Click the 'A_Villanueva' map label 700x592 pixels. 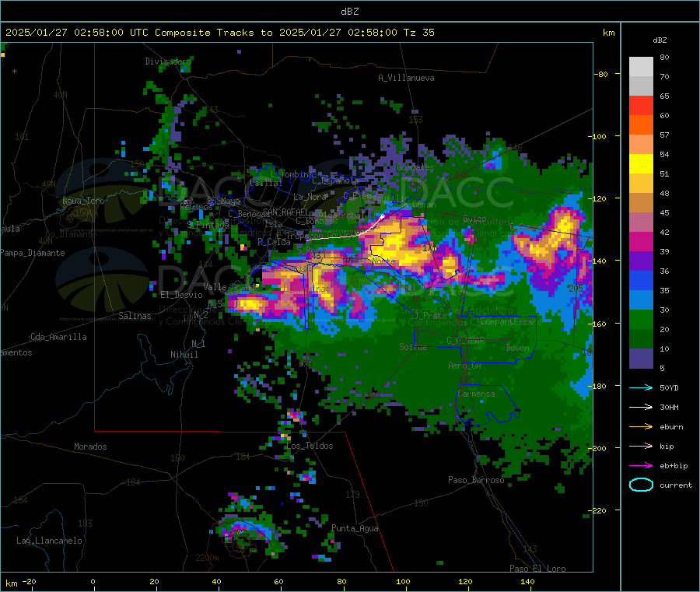point(406,78)
